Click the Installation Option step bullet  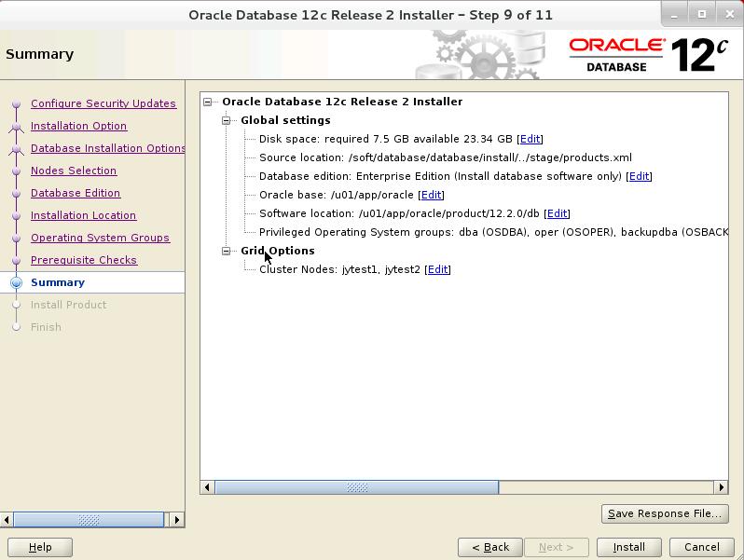(x=16, y=127)
